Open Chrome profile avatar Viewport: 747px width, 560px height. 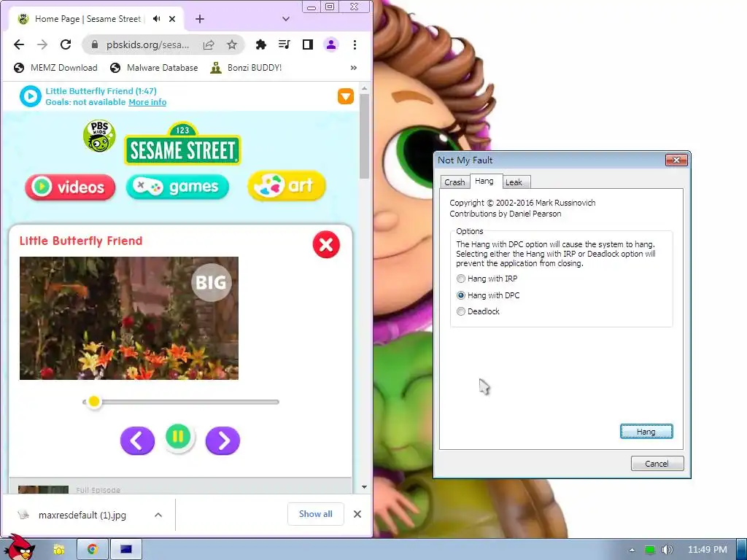click(331, 44)
